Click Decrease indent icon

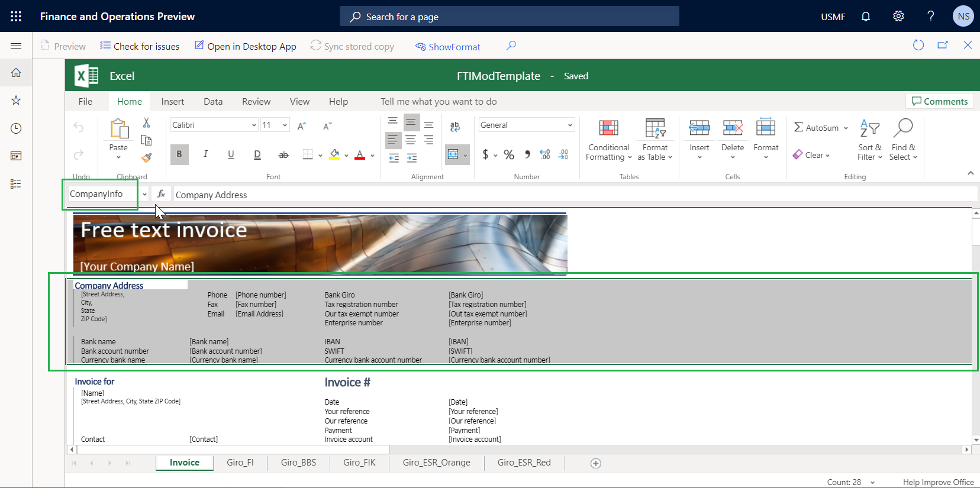pos(394,158)
